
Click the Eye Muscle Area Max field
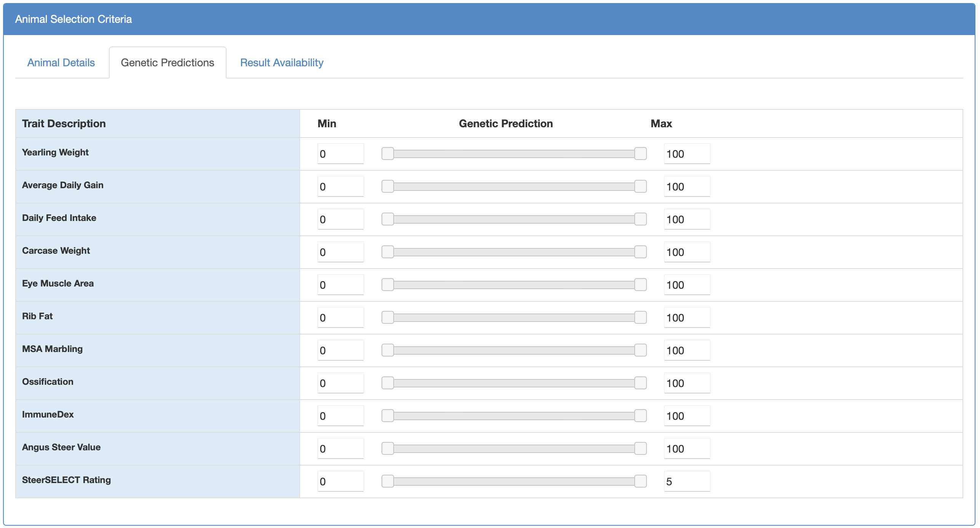point(687,285)
